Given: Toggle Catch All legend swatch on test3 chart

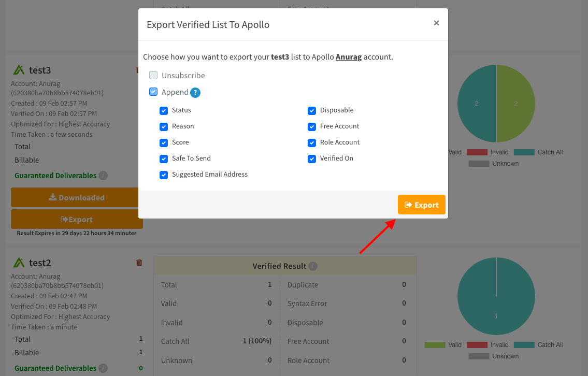Looking at the screenshot, I should [x=524, y=152].
